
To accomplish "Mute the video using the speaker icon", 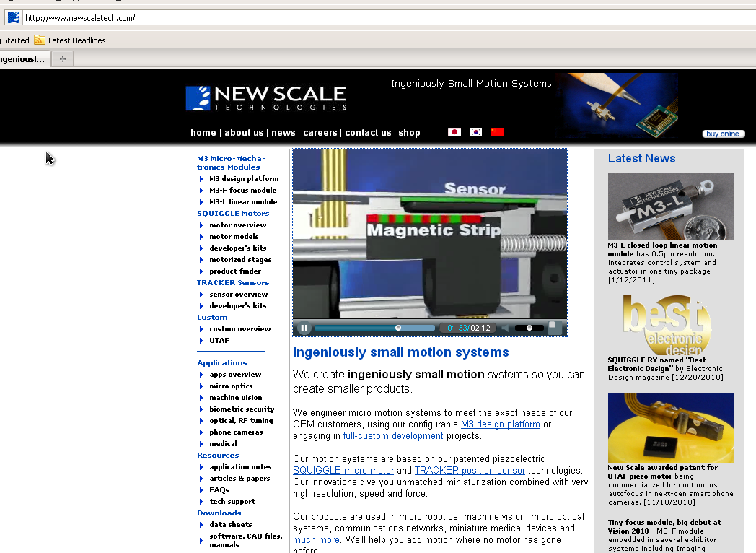I will pyautogui.click(x=505, y=328).
